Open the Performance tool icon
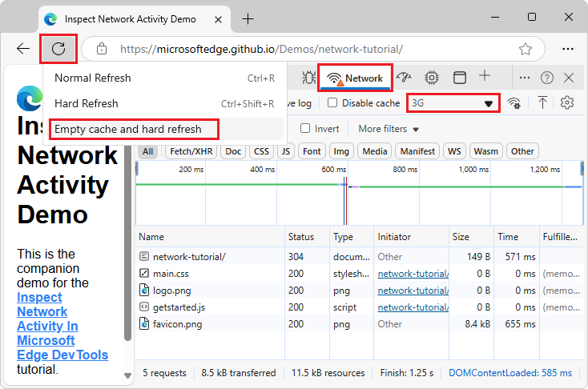The height and width of the screenshot is (389, 588). 405,78
